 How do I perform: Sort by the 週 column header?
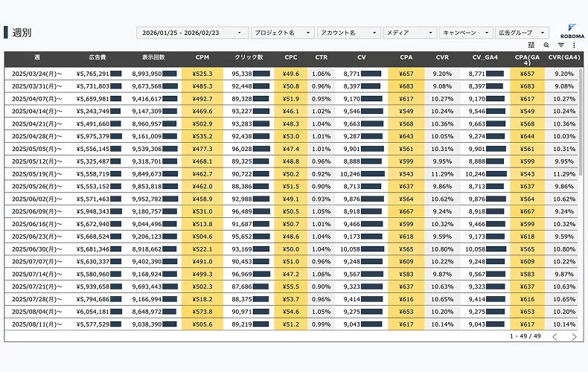tap(36, 57)
